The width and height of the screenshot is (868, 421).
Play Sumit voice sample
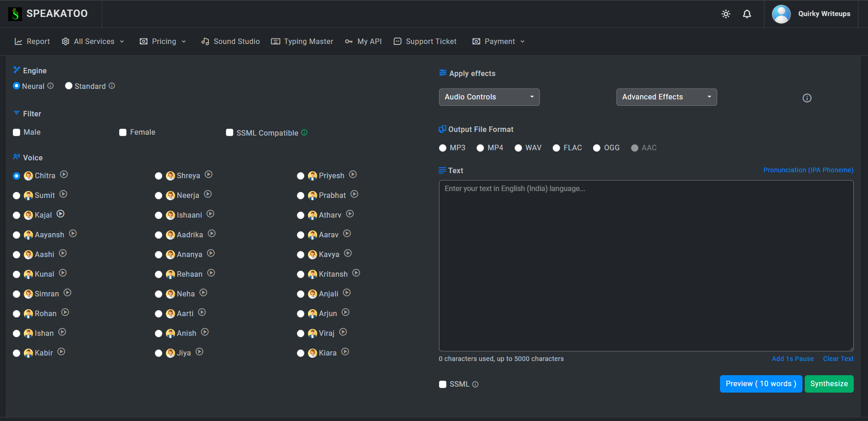click(x=63, y=194)
